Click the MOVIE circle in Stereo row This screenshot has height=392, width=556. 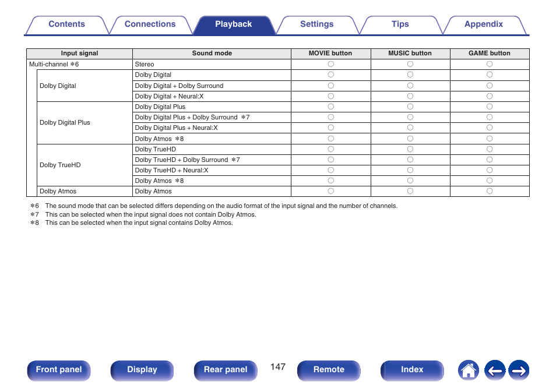[x=331, y=64]
